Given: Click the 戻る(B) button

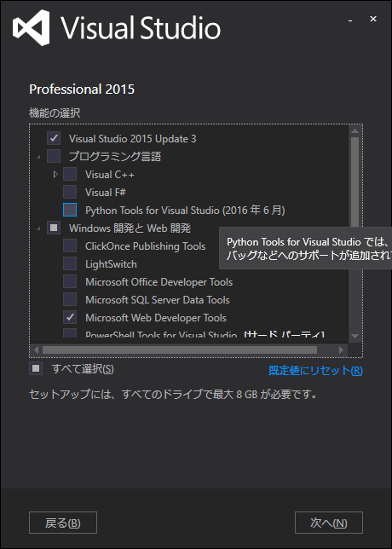Looking at the screenshot, I should tap(63, 523).
